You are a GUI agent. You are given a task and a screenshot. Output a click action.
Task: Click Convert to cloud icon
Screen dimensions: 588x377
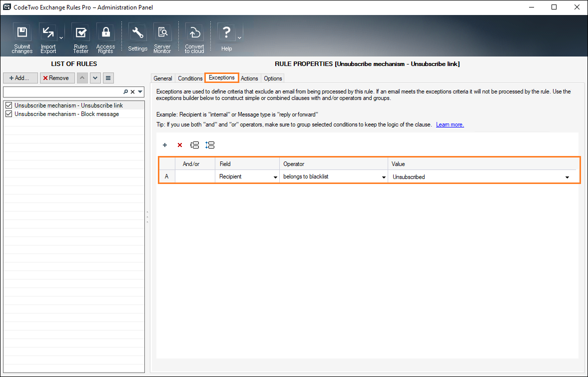tap(194, 38)
